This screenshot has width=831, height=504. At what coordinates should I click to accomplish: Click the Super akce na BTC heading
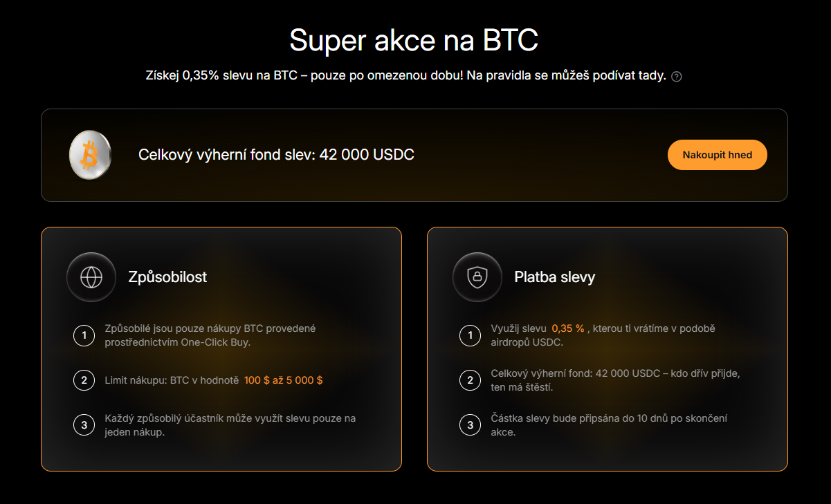[x=414, y=40]
